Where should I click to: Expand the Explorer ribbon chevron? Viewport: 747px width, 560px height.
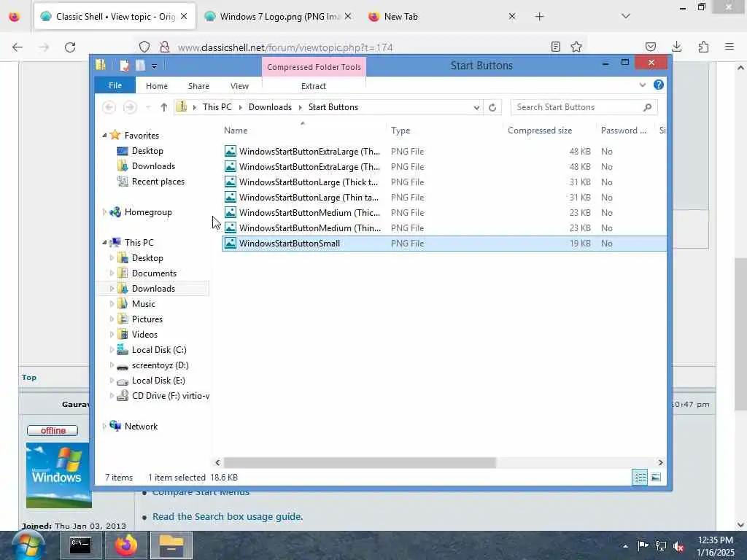(643, 85)
